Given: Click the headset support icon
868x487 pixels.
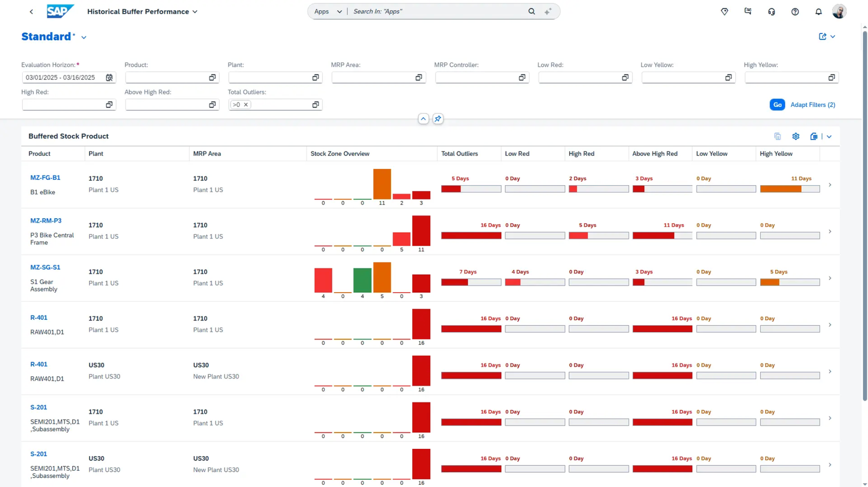Looking at the screenshot, I should point(771,11).
